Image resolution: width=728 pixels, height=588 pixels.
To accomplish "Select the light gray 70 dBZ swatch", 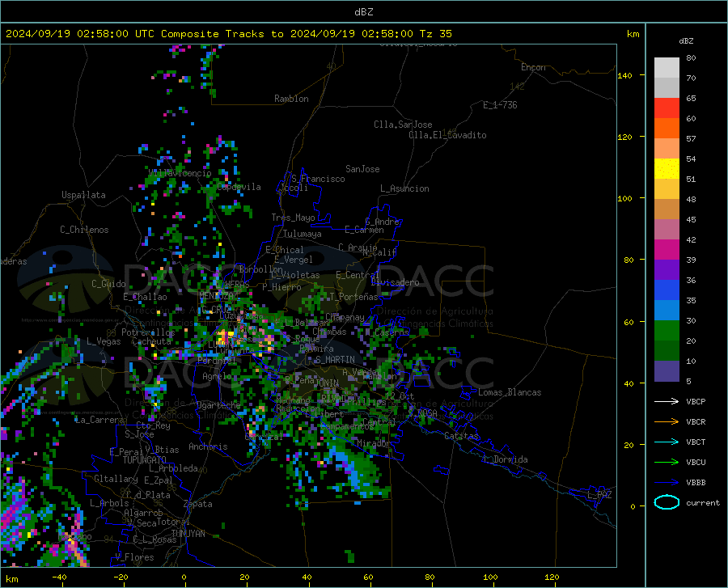I will tap(667, 68).
